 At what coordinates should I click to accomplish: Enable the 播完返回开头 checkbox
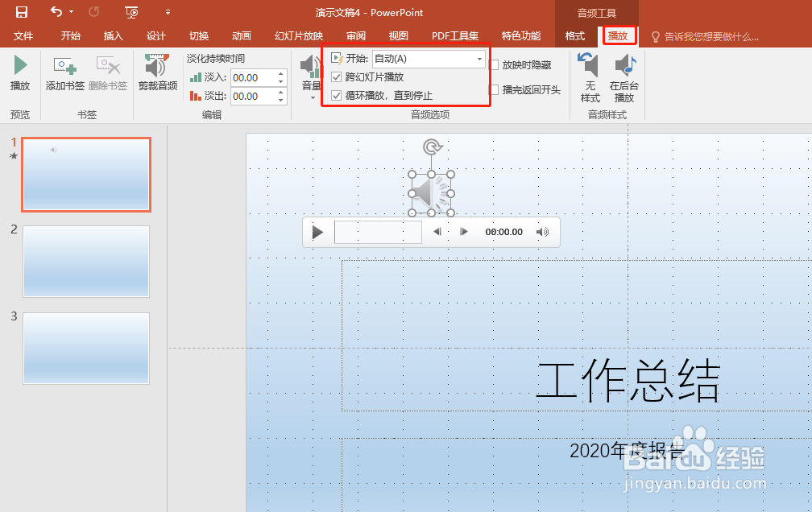[x=495, y=89]
